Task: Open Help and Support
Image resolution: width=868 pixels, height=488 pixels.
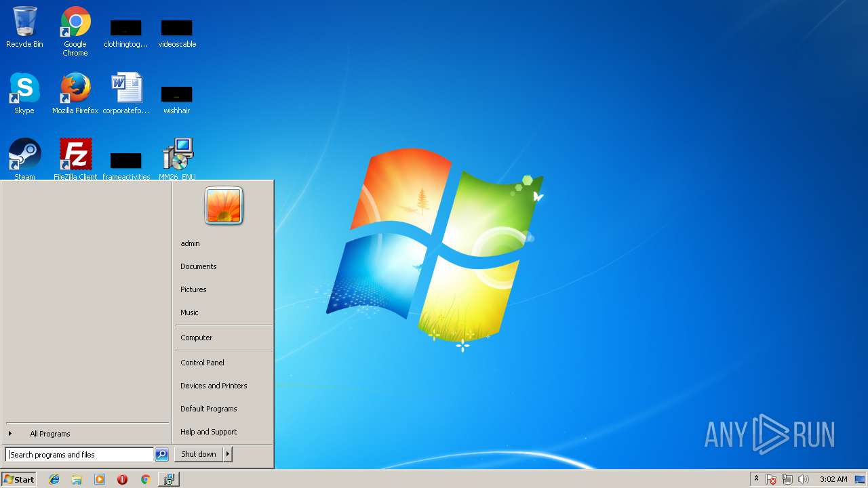Action: [224, 432]
